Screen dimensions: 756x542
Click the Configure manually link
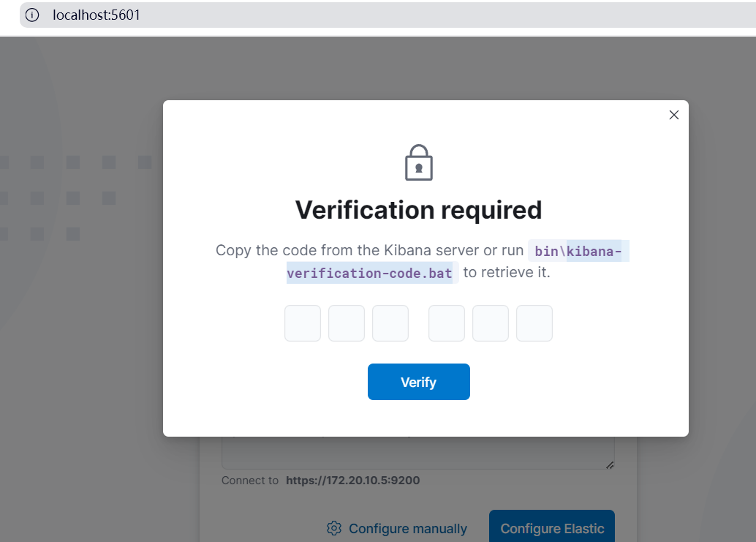coord(408,529)
